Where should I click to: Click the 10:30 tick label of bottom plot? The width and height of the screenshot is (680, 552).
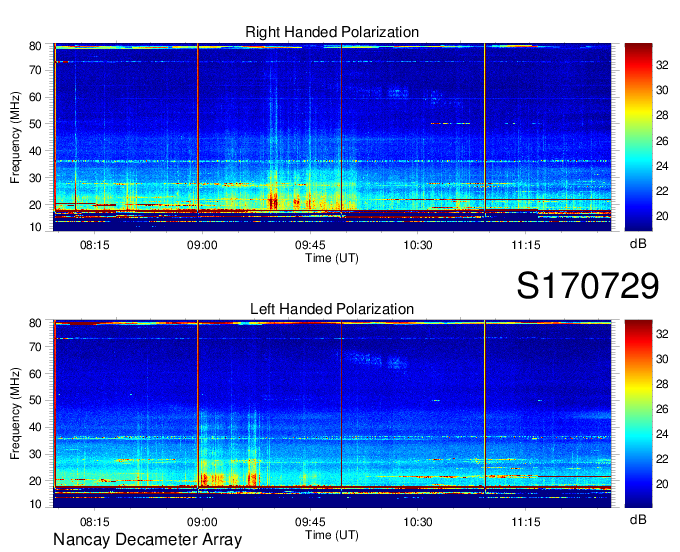[418, 522]
